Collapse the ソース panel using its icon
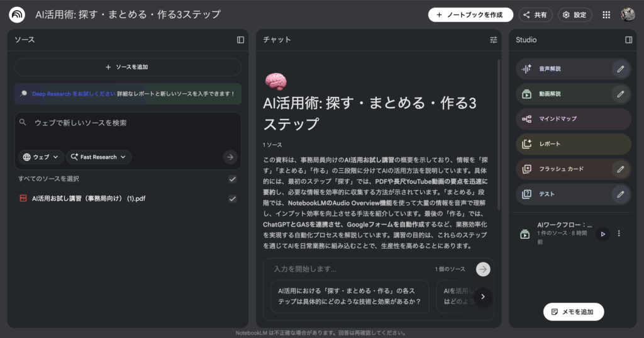The image size is (644, 338). click(240, 40)
